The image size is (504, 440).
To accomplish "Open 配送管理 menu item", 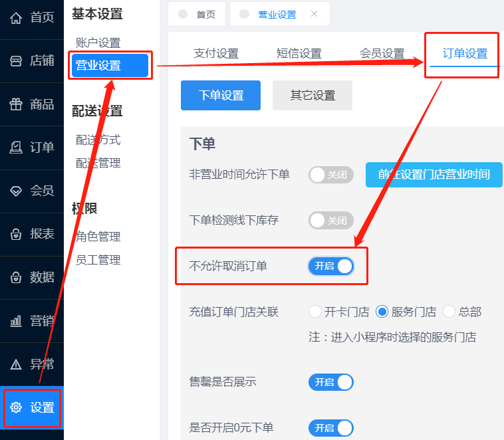I will point(98,163).
